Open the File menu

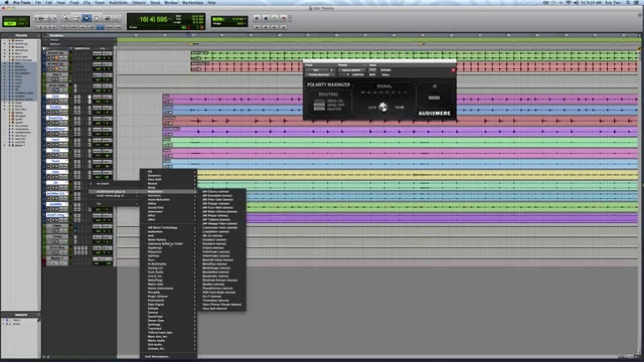[x=38, y=3]
